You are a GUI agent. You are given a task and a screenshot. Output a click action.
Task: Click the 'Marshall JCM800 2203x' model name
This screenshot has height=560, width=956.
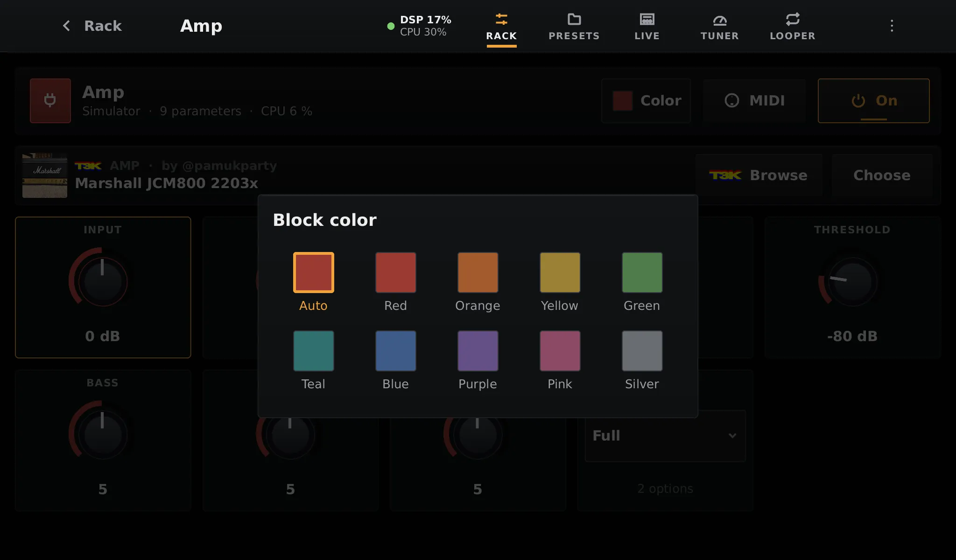[167, 183]
